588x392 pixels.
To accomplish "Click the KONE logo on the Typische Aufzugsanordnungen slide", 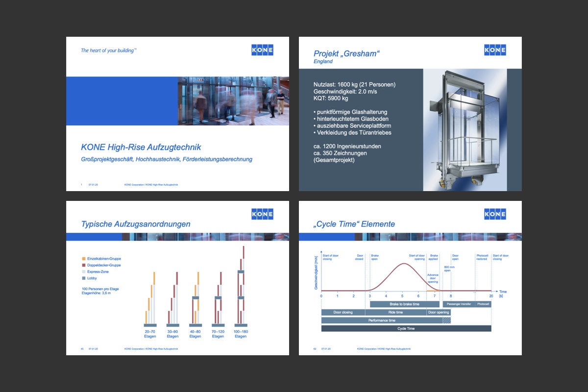I will (262, 214).
